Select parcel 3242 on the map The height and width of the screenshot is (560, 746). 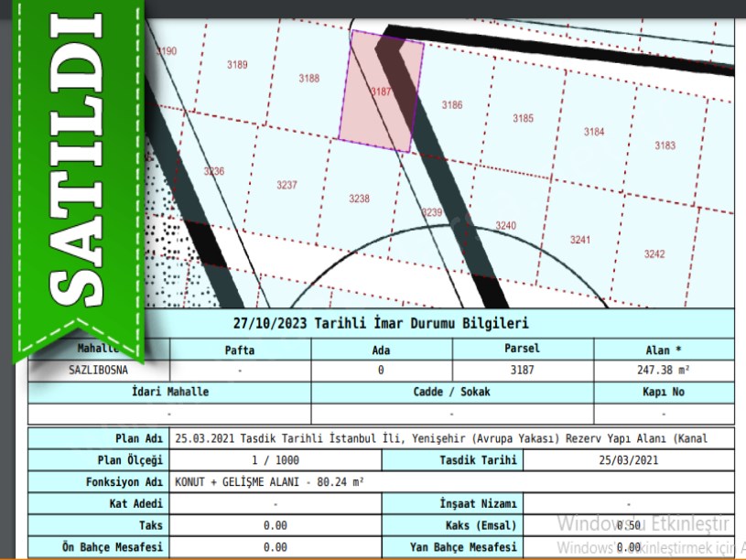[654, 253]
